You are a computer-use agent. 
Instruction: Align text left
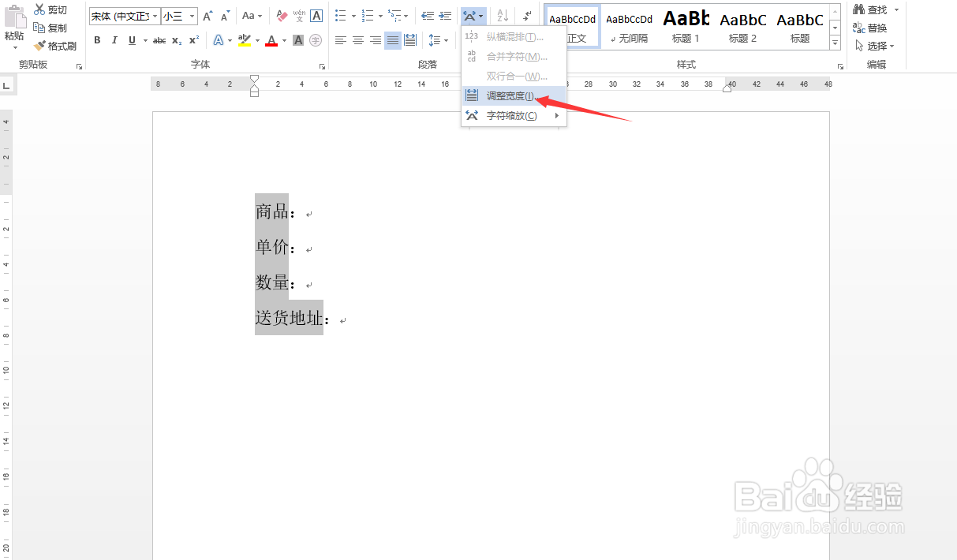click(x=340, y=40)
